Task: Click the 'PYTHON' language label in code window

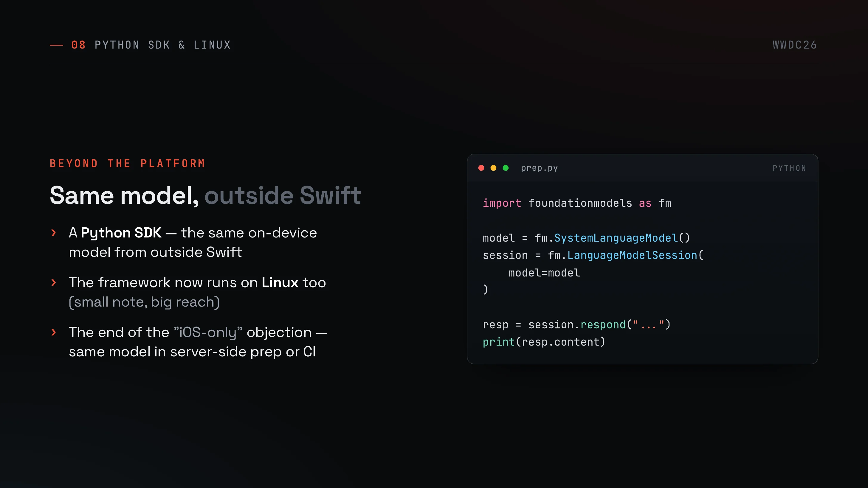Action: tap(789, 168)
